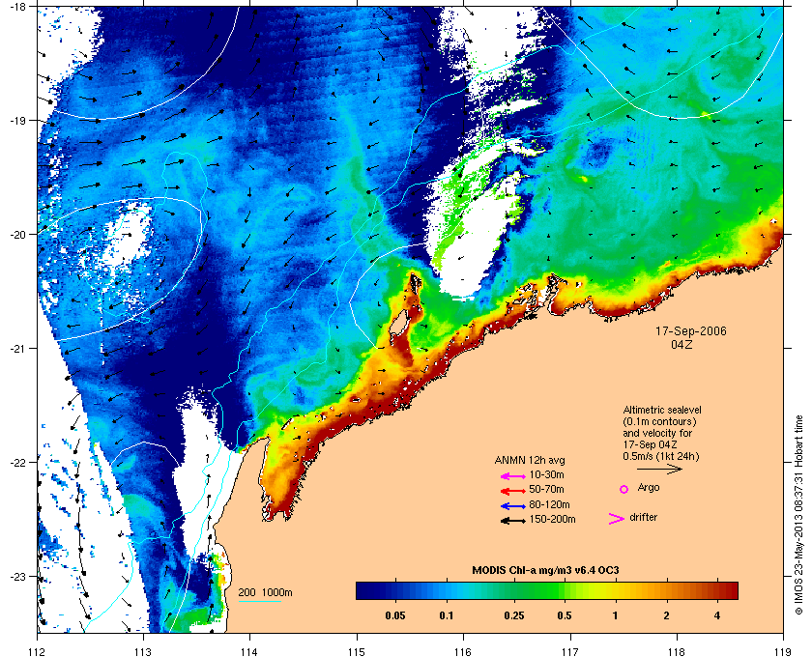Click the 'ANMN 12h avg' legend heading
This screenshot has width=812, height=657.
530,460
